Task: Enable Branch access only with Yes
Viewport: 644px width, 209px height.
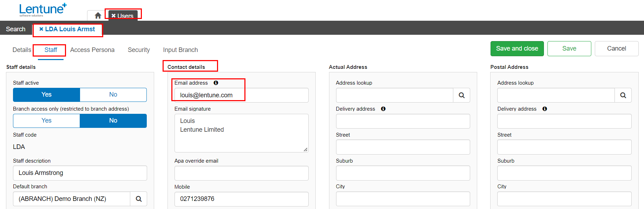Action: click(46, 120)
